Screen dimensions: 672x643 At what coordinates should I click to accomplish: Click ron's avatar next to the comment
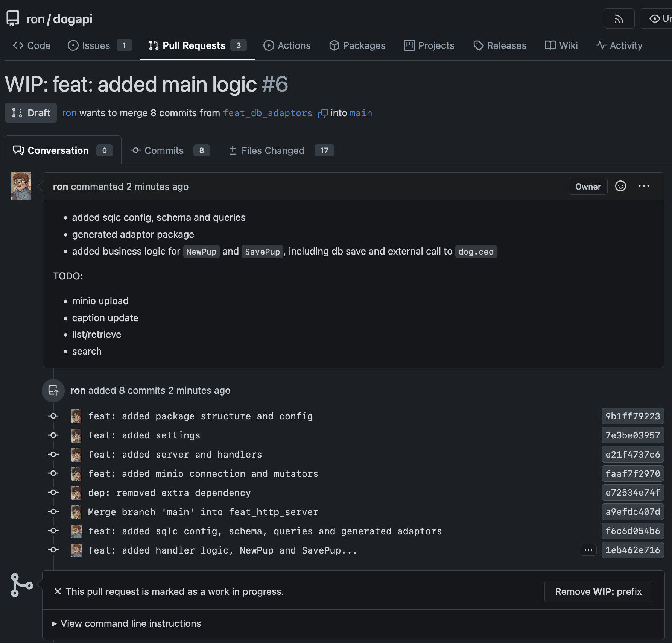pos(21,186)
